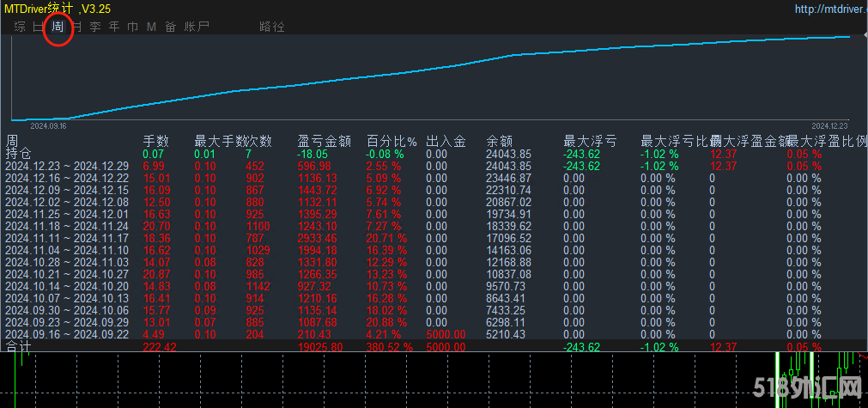This screenshot has height=408, width=868.
Task: Click the balance value 17096.52
Action: 509,238
